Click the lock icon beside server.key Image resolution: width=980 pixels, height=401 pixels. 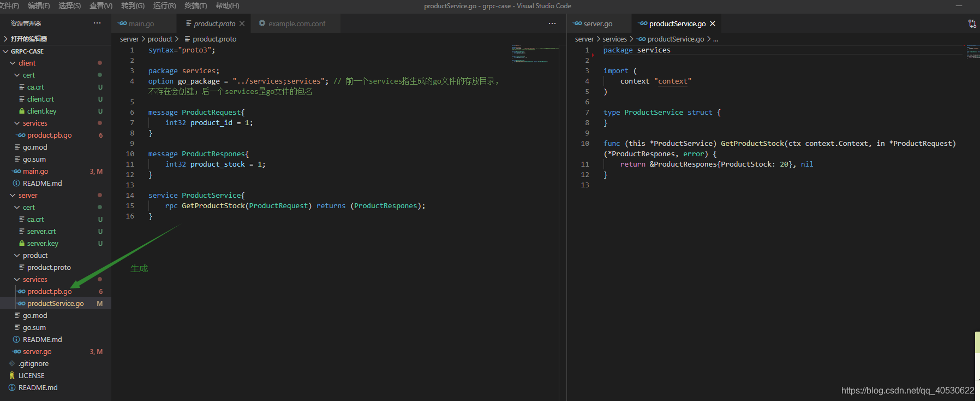pos(22,243)
